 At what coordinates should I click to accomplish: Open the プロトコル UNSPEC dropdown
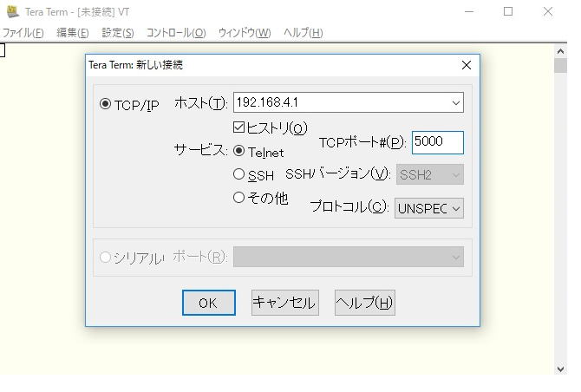[429, 208]
